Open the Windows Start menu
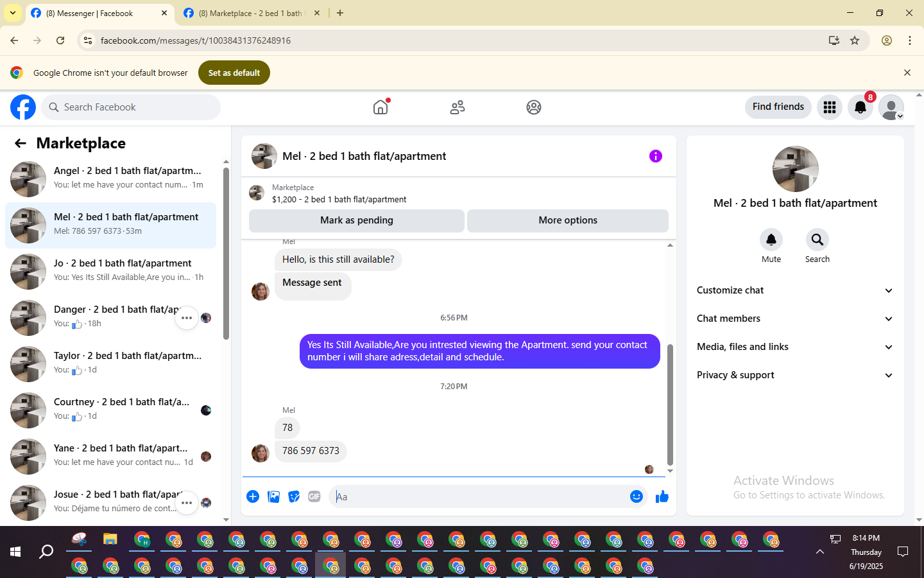Viewport: 924px width, 578px height. click(x=15, y=552)
